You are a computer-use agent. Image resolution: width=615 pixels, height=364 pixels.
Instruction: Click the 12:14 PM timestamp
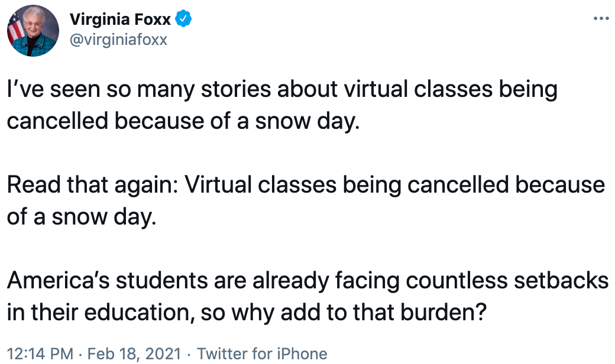click(x=40, y=354)
